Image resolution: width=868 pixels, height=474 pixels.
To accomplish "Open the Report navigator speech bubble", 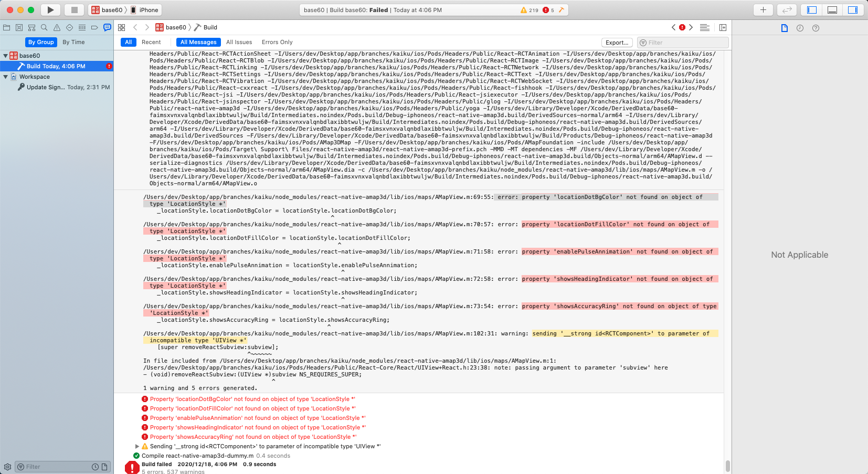I will [x=107, y=27].
